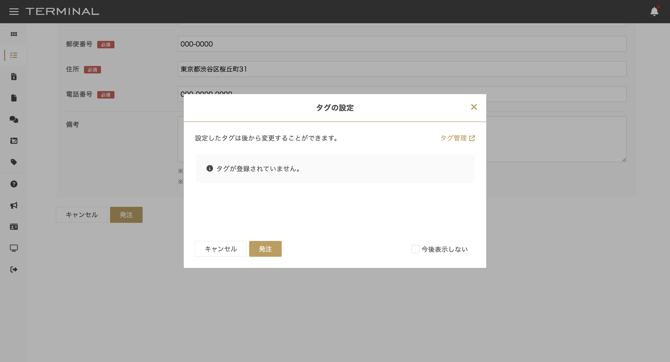
Task: Click the 郵便番号 input field
Action: coord(402,44)
